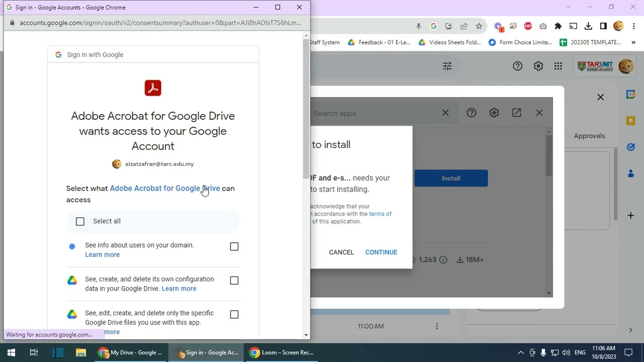Click the blue Install button

coord(451,178)
